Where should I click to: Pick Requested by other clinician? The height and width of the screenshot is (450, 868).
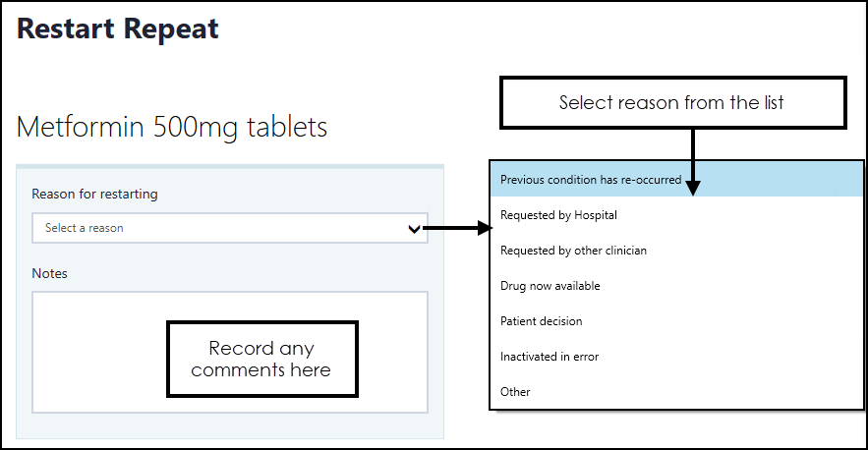pos(573,251)
